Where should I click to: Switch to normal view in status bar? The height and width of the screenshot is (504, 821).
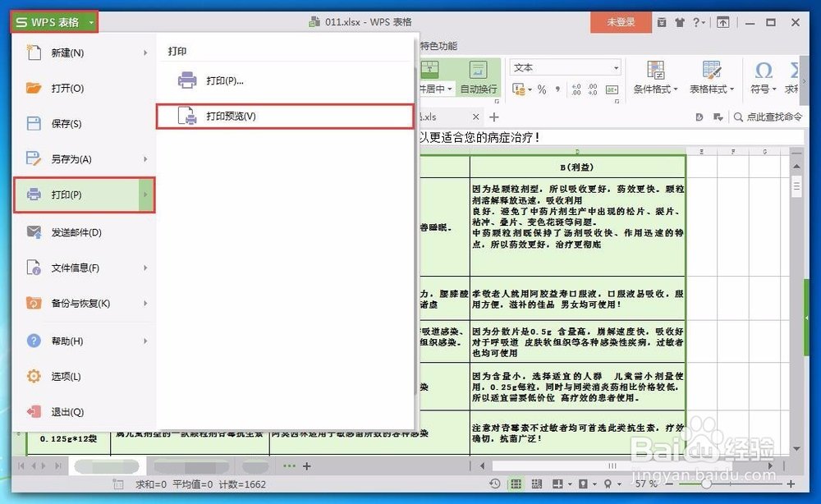point(516,484)
